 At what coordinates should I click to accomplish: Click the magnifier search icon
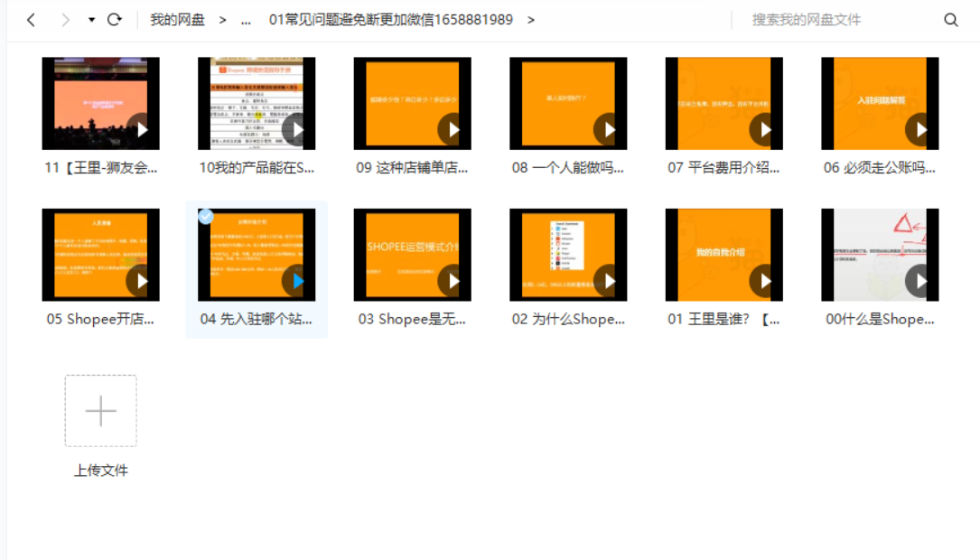(x=950, y=20)
